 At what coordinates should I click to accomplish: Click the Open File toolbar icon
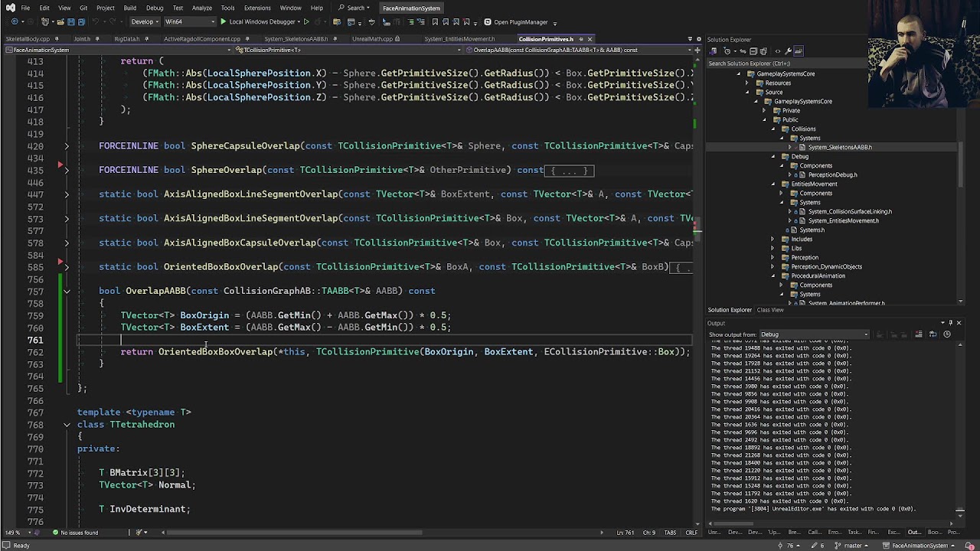(x=60, y=21)
